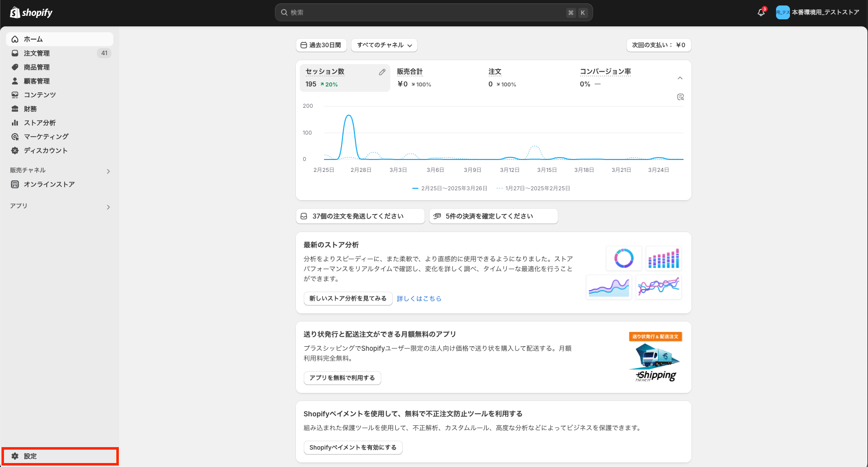This screenshot has width=868, height=467.
Task: Collapse the metrics chart with the chevron
Action: (x=680, y=78)
